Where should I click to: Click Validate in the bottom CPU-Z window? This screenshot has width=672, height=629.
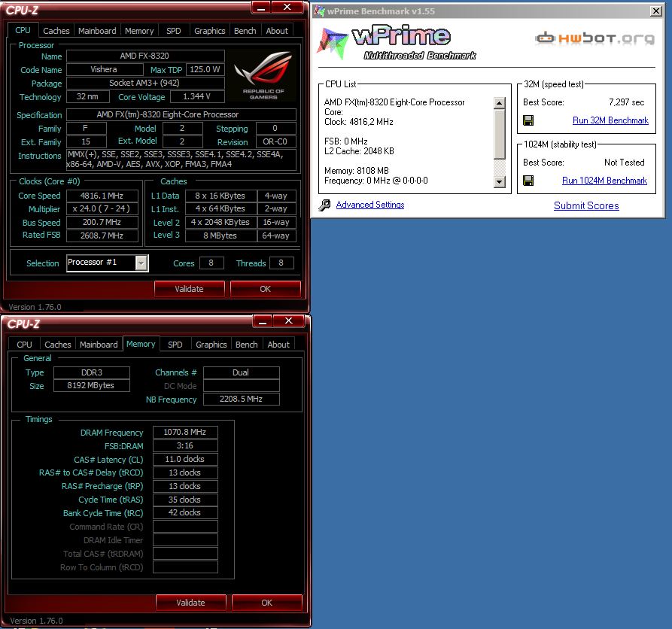click(x=190, y=603)
